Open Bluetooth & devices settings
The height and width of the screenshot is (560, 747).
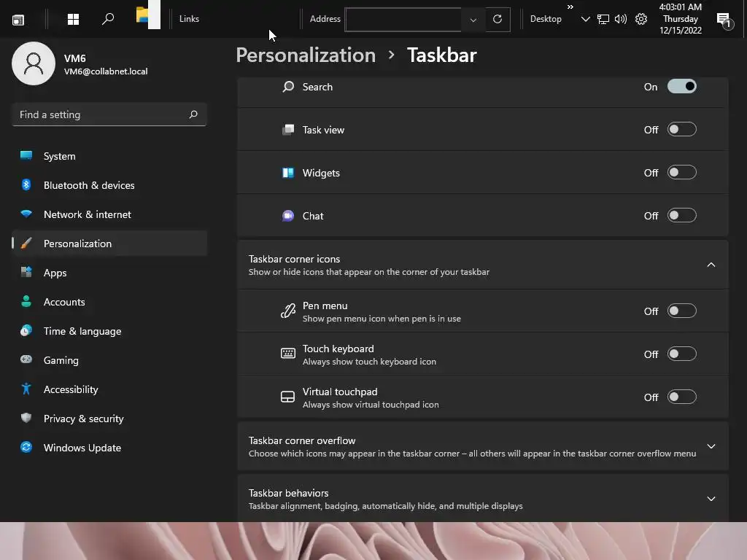(109, 185)
